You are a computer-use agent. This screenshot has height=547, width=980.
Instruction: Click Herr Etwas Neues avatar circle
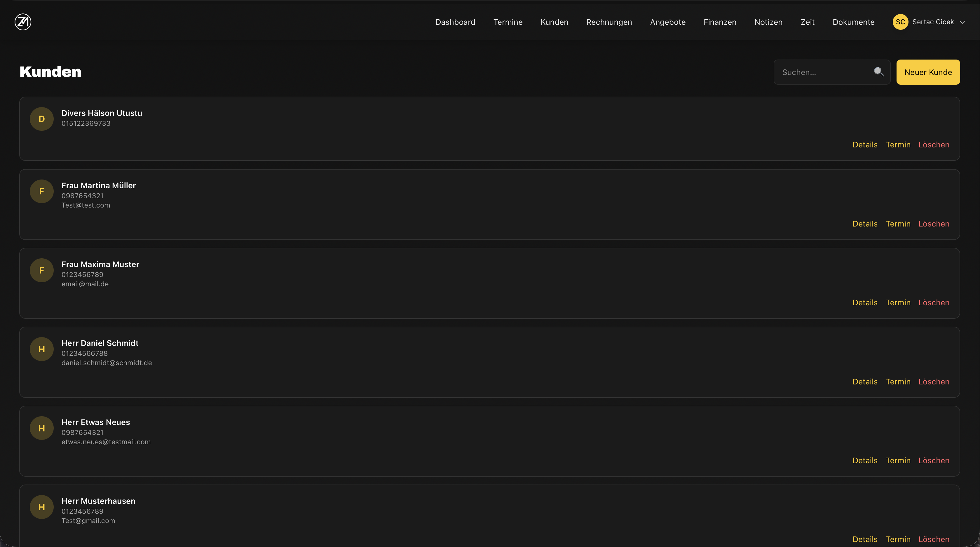(41, 428)
